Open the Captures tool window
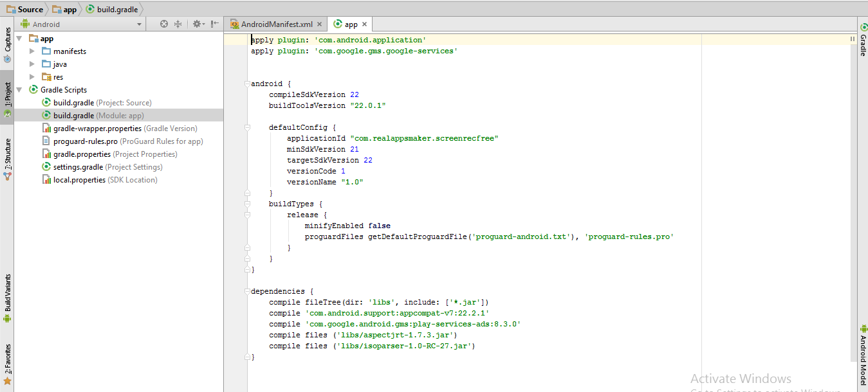Image resolution: width=868 pixels, height=392 pixels. click(x=7, y=45)
